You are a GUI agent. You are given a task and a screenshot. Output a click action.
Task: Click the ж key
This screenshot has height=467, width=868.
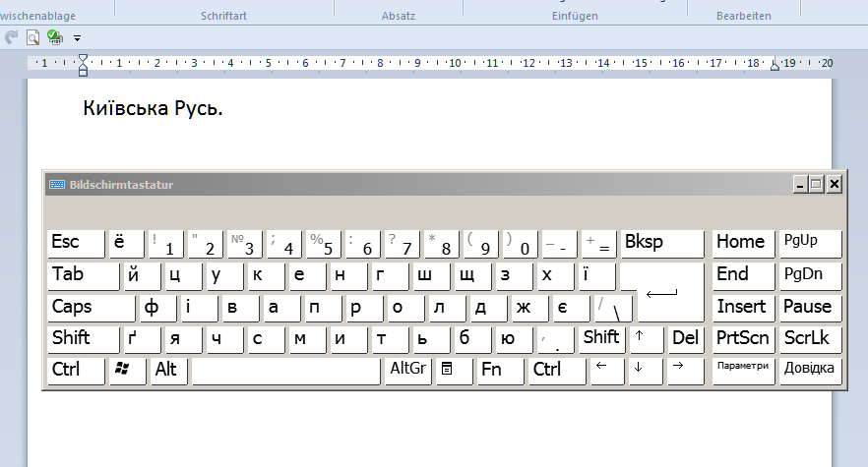[x=529, y=308]
